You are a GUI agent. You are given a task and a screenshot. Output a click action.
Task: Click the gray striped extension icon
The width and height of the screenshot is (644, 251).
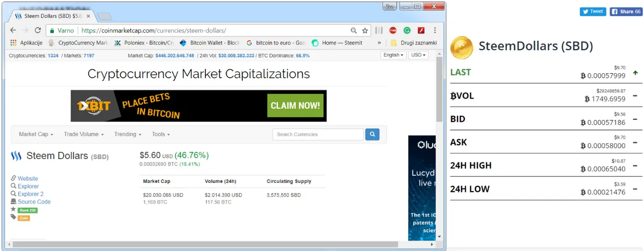[x=379, y=30]
